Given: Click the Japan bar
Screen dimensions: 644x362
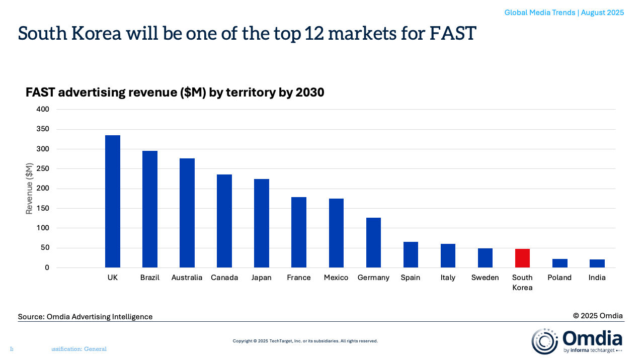Looking at the screenshot, I should click(x=262, y=223).
